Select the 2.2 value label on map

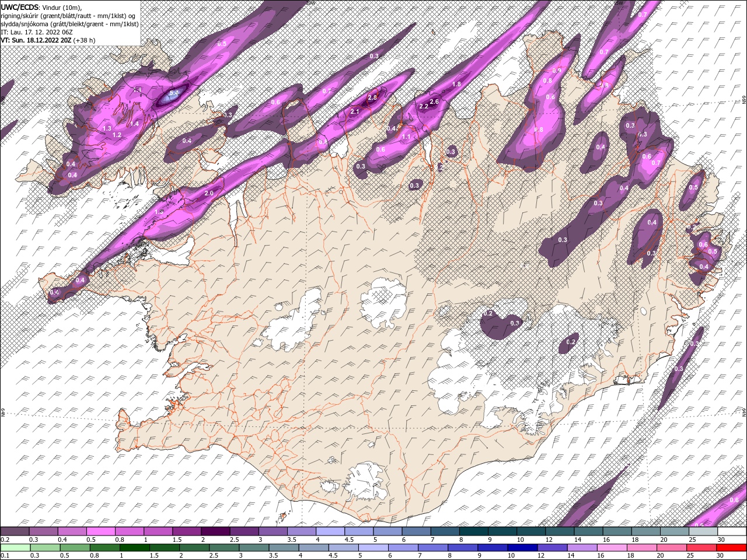coord(424,106)
